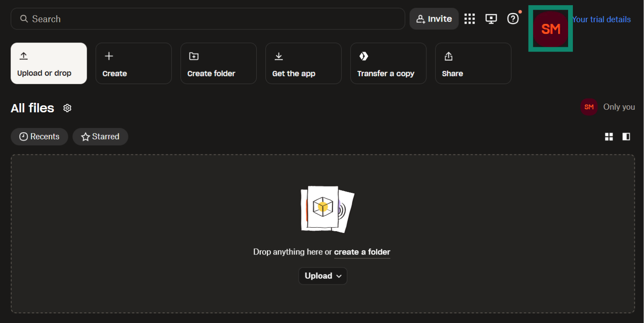Select the Create action
Screen dimensions: 644x323
tap(133, 63)
